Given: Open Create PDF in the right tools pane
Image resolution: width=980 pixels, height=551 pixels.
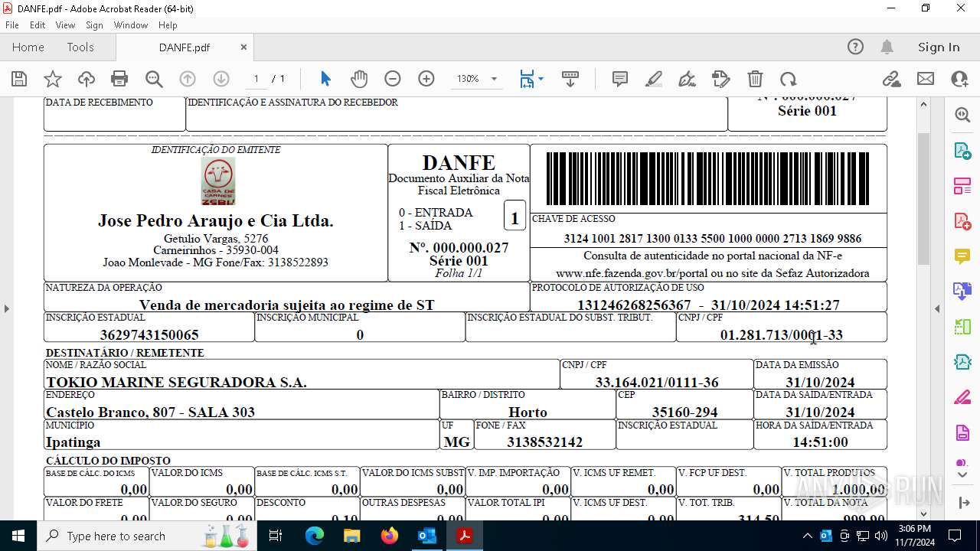Looking at the screenshot, I should point(962,221).
